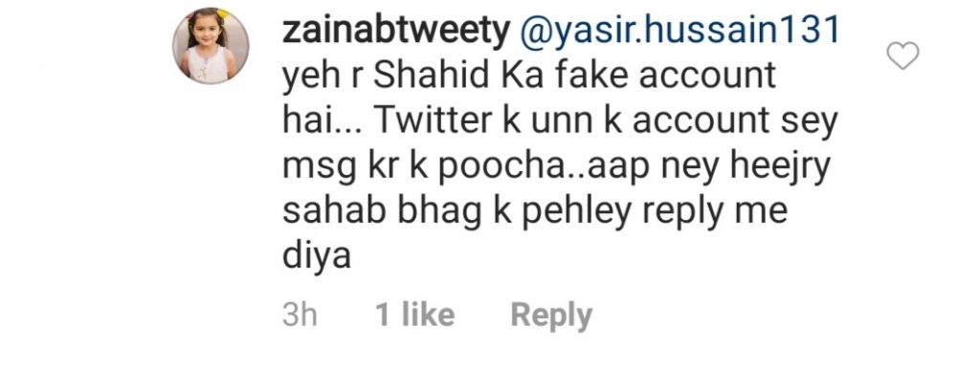Viewport: 980px width, 390px height.
Task: Click the gray 'Reply' text under the comment
Action: tap(551, 315)
